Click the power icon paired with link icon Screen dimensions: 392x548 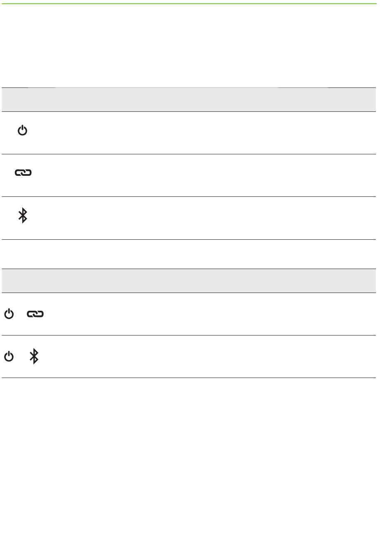point(9,314)
